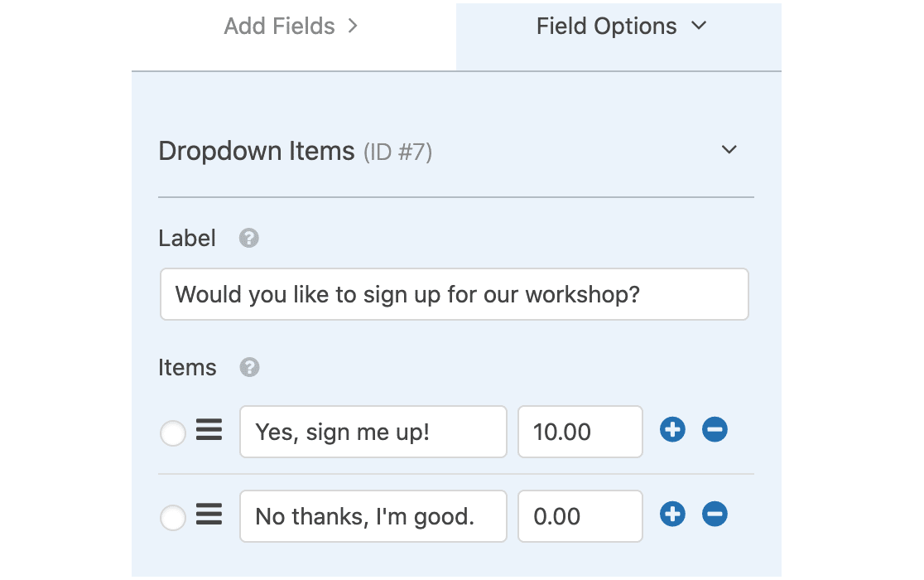This screenshot has width=924, height=580.
Task: Add item after 'Yes, sign me up!' row
Action: click(x=672, y=430)
